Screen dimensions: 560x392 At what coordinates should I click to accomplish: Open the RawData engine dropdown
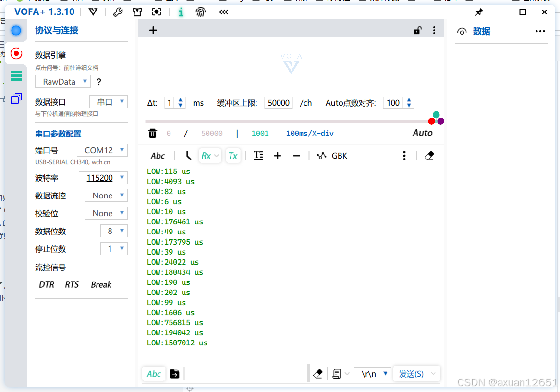tap(63, 82)
